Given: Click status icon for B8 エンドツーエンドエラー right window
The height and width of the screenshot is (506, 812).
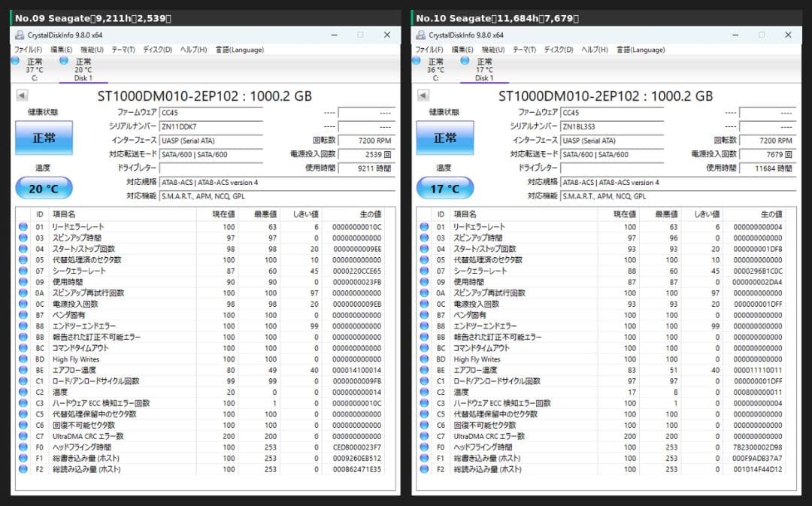Looking at the screenshot, I should coord(425,326).
